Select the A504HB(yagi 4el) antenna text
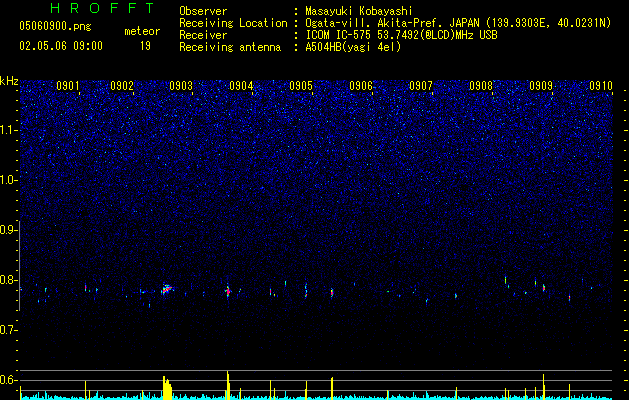The height and width of the screenshot is (400, 629). click(x=353, y=47)
